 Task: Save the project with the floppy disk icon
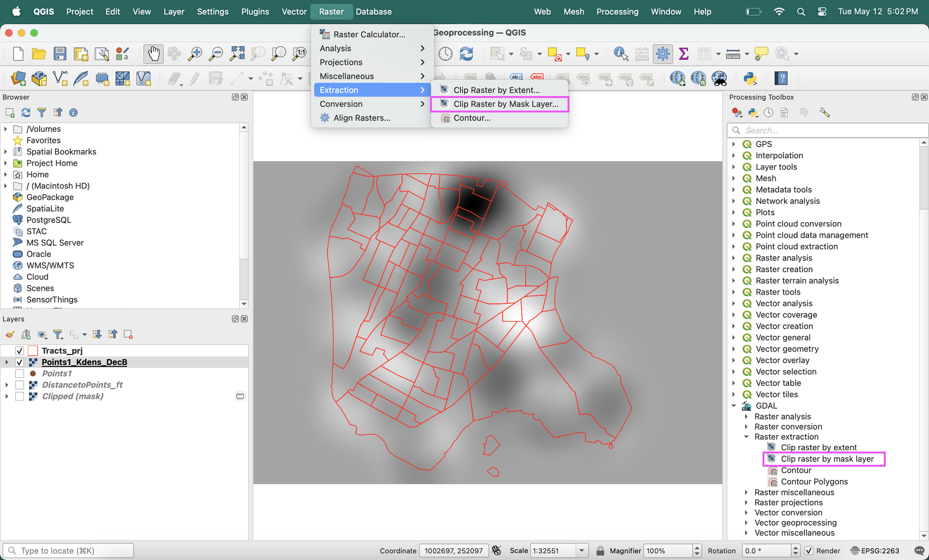[60, 54]
